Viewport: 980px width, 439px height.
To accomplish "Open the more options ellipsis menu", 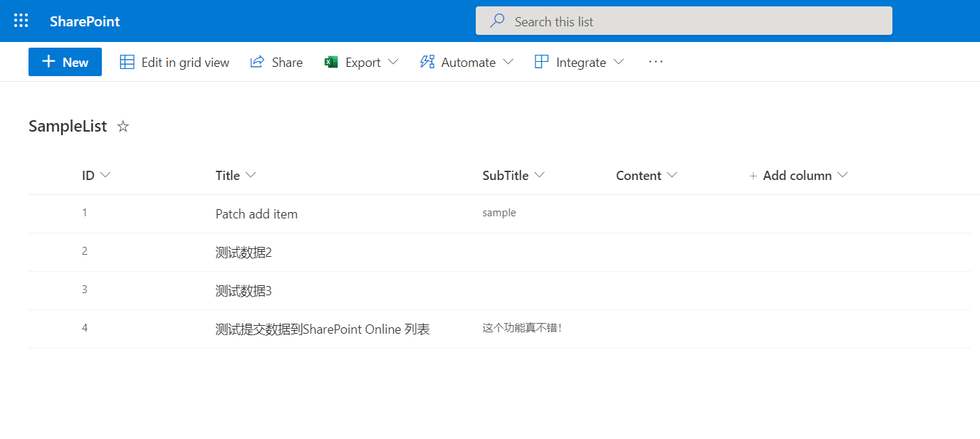I will [655, 62].
